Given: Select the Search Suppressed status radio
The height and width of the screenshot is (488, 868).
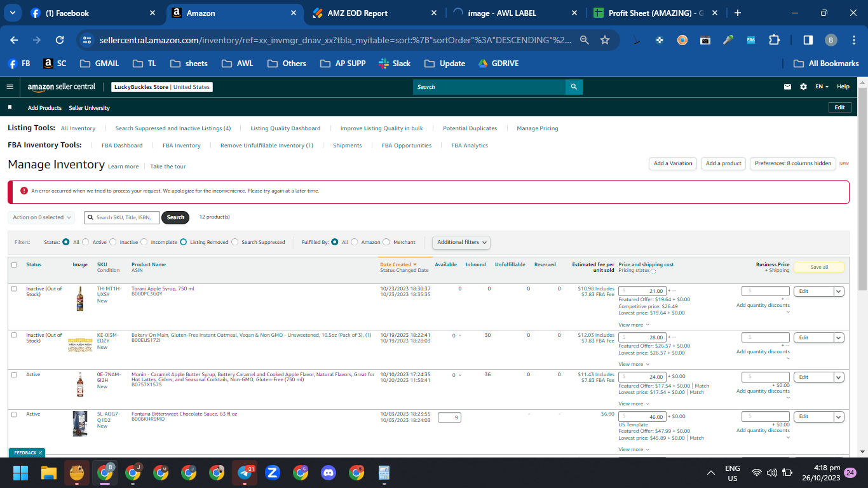Looking at the screenshot, I should pos(235,242).
